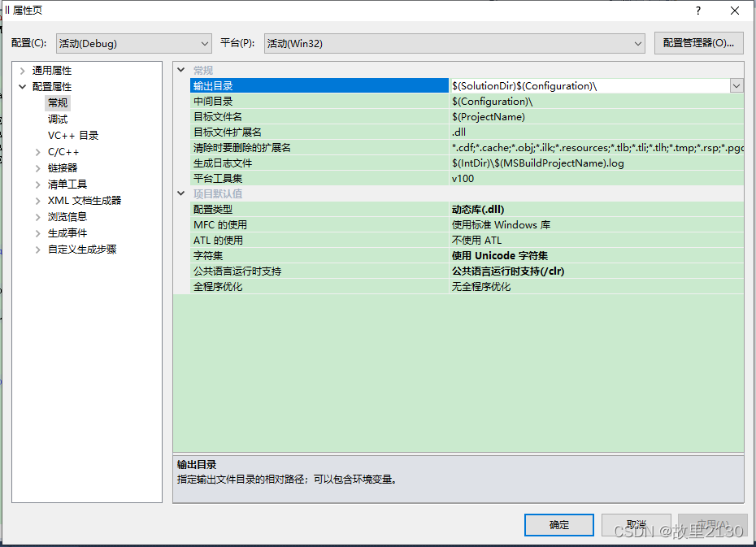This screenshot has height=547, width=756.
Task: Click the *.cdf;*.cache;*.obj extensions value
Action: click(597, 147)
